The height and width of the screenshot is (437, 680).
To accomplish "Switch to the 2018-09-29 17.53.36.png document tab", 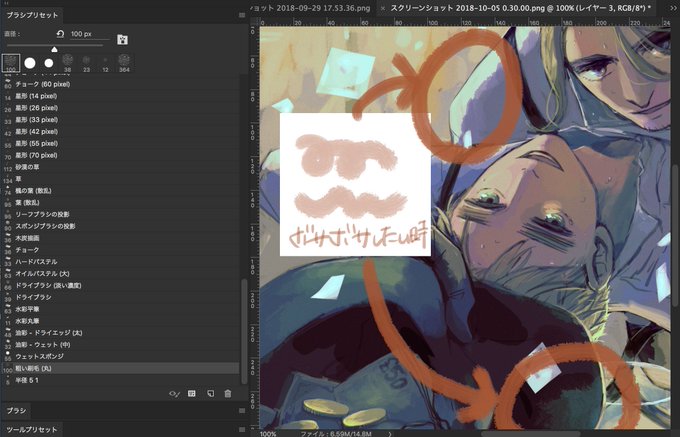I will pos(310,8).
